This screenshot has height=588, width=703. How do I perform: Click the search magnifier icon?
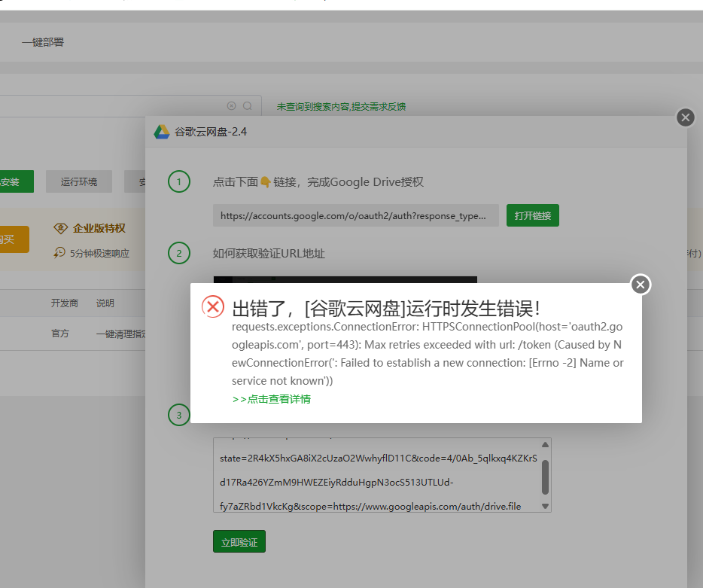pyautogui.click(x=248, y=106)
